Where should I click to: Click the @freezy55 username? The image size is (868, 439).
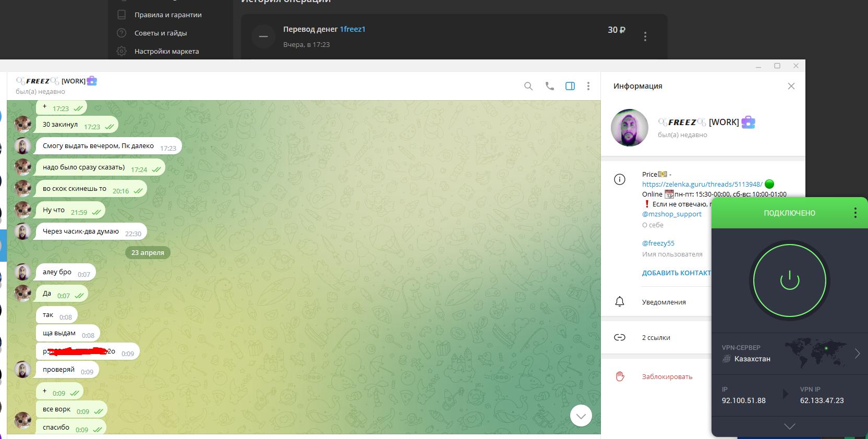coord(658,243)
